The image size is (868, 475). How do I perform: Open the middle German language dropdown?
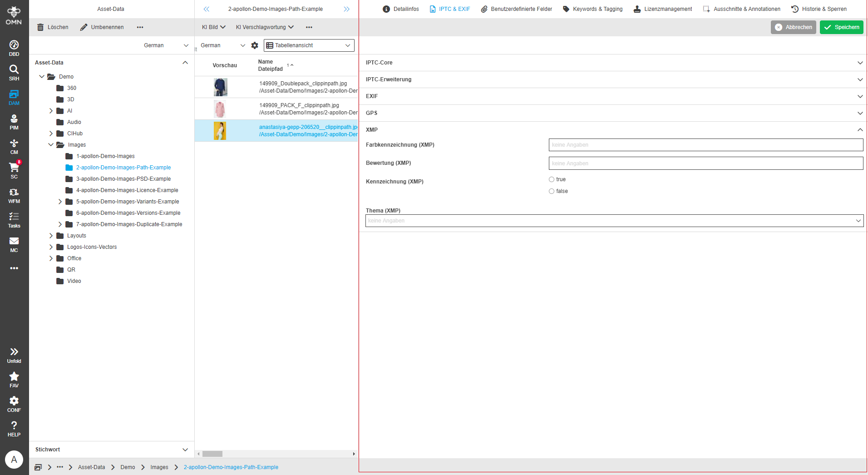point(222,45)
